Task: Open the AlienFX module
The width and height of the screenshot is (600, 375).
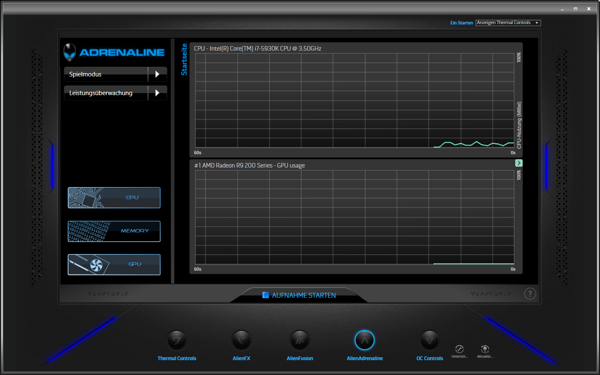Action: coord(241,340)
